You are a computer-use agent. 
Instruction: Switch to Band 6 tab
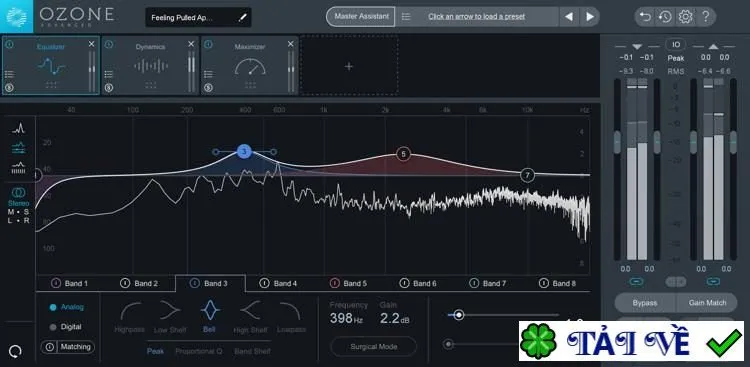(419, 283)
